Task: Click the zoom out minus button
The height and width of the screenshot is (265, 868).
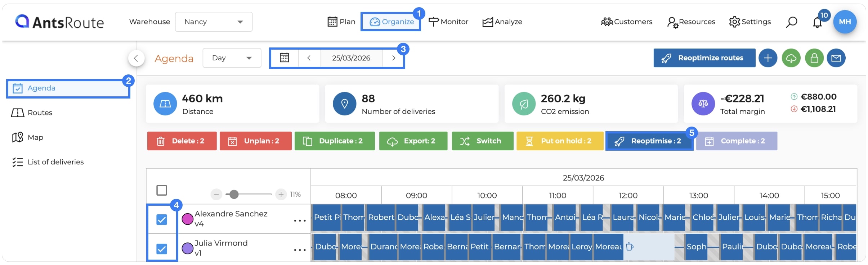Action: click(x=216, y=195)
